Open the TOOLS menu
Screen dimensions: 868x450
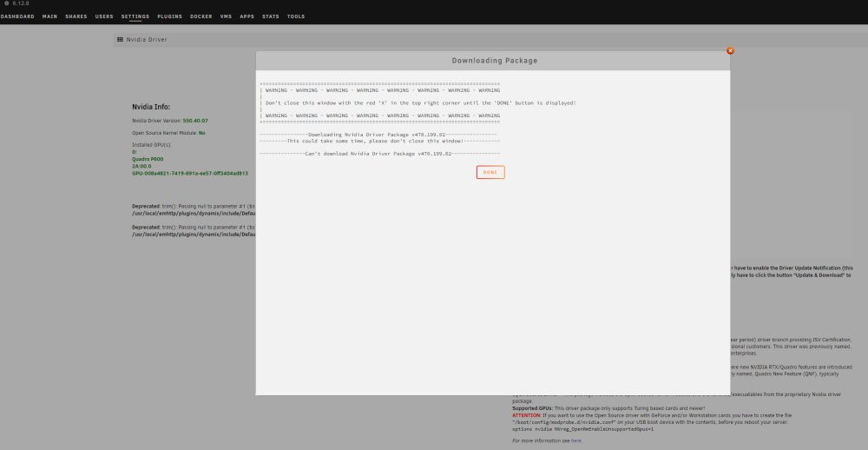296,17
